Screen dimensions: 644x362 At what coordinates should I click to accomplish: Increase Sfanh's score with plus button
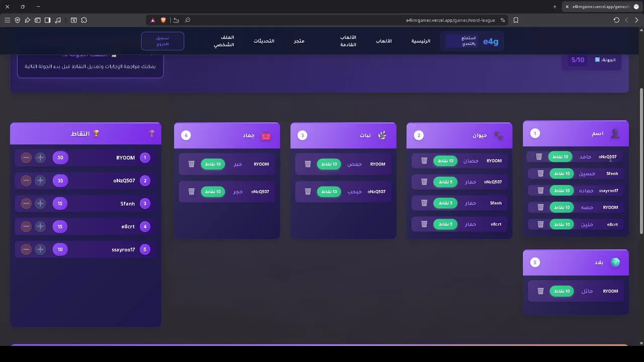click(40, 204)
